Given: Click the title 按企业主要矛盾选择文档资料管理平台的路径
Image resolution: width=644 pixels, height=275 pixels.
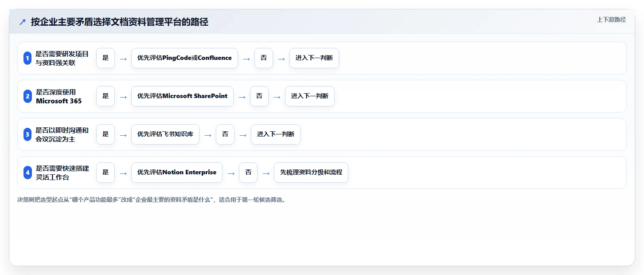Looking at the screenshot, I should (x=120, y=22).
